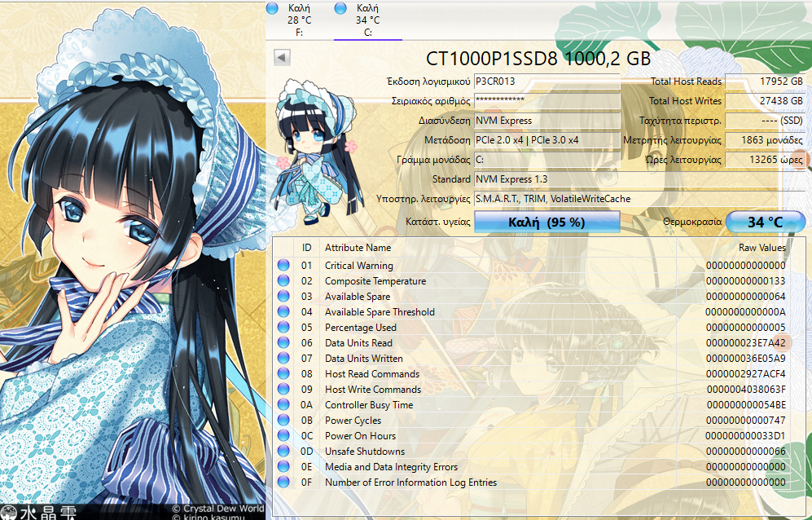The width and height of the screenshot is (812, 520).
Task: Select the Composite Temperature attribute name
Action: click(x=375, y=281)
